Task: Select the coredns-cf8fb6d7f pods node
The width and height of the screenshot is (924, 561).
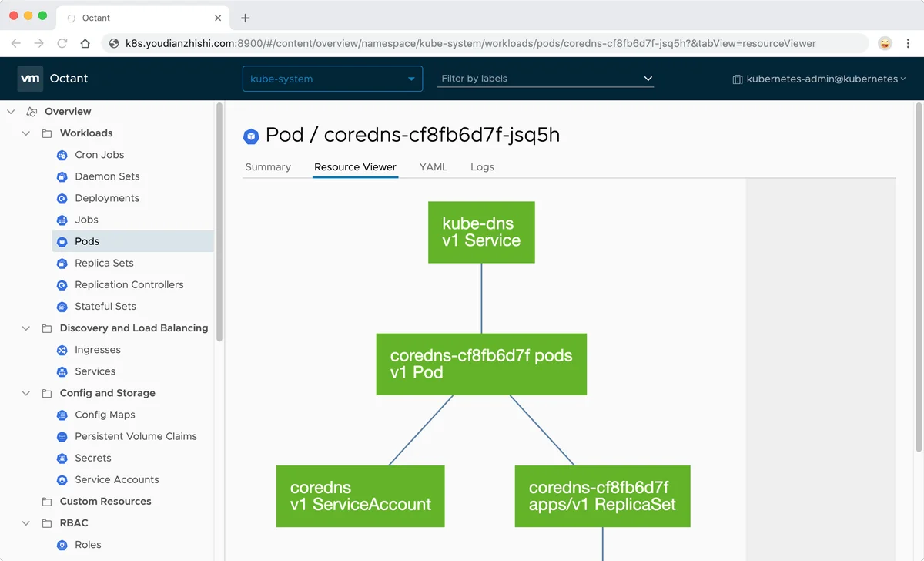Action: pyautogui.click(x=481, y=364)
